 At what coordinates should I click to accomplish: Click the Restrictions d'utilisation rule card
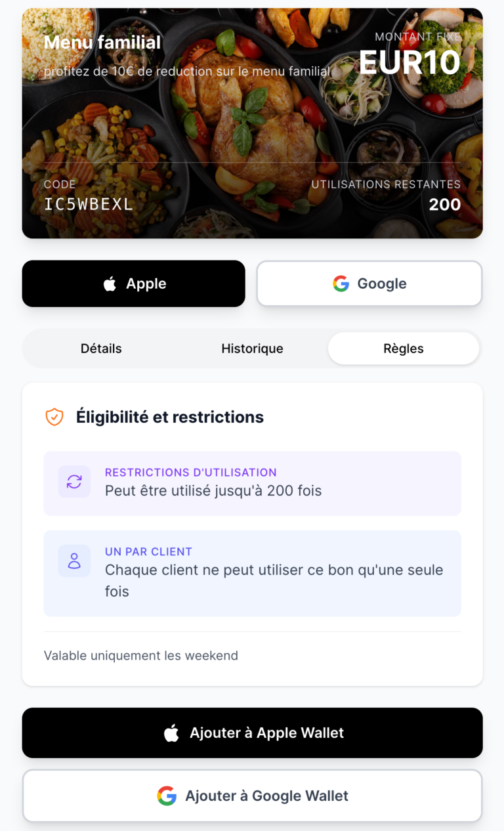point(252,483)
